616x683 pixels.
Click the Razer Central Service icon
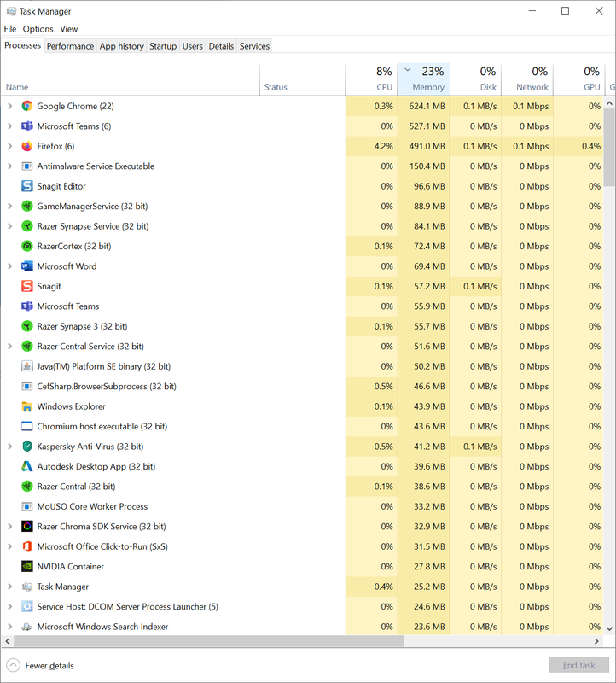27,347
